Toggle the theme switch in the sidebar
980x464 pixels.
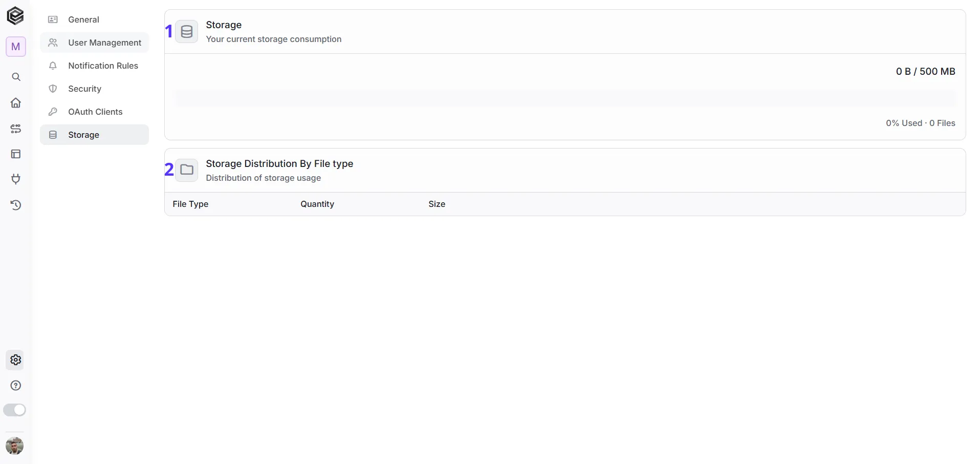click(x=14, y=410)
